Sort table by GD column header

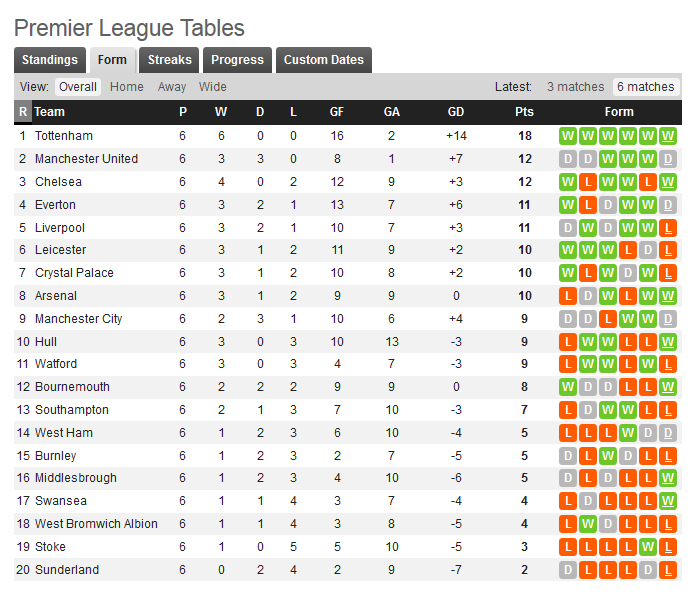click(x=456, y=112)
